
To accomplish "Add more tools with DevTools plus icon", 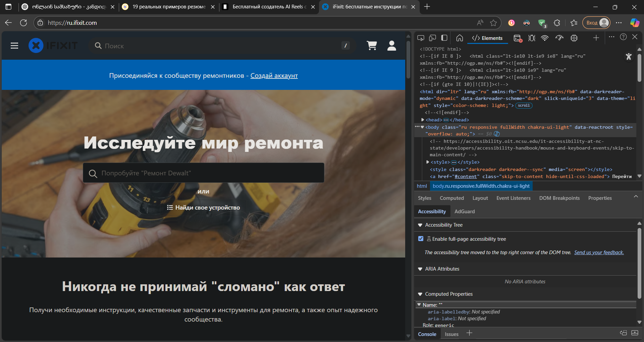I will pyautogui.click(x=596, y=38).
